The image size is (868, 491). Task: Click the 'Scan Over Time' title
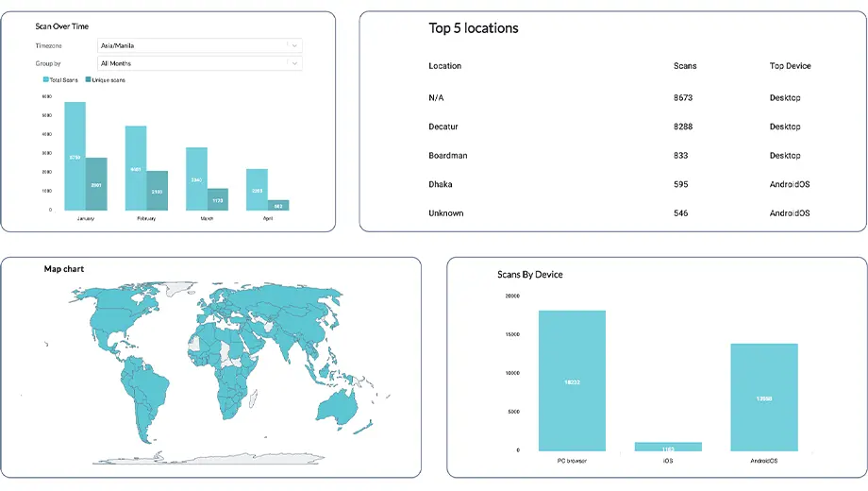pos(62,26)
